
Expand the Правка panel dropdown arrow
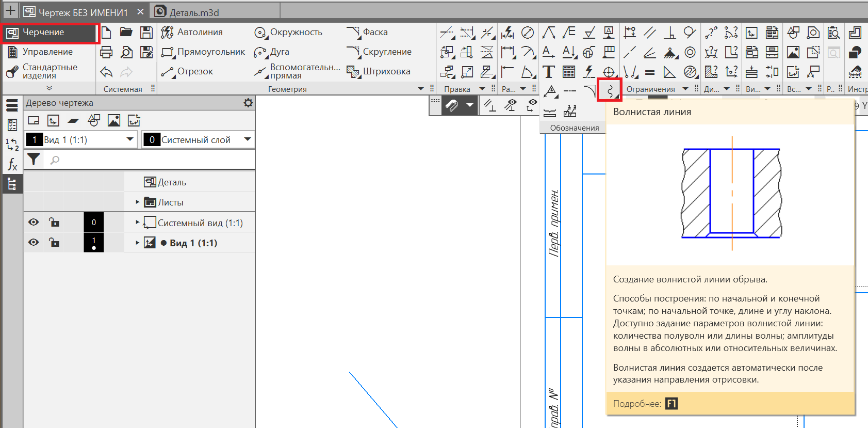coord(482,89)
